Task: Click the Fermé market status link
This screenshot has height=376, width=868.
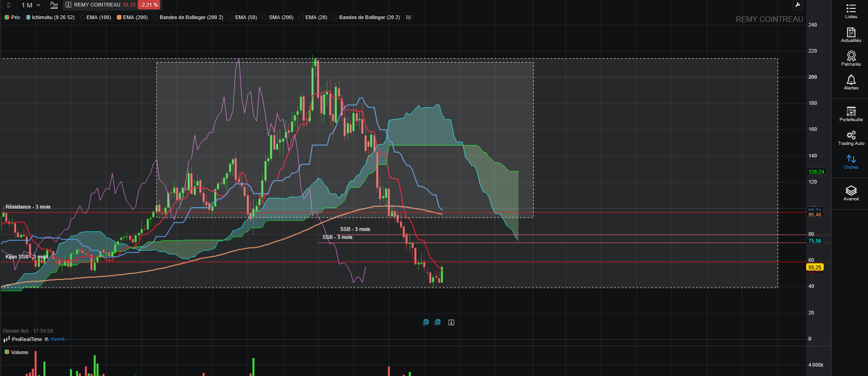Action: 58,339
